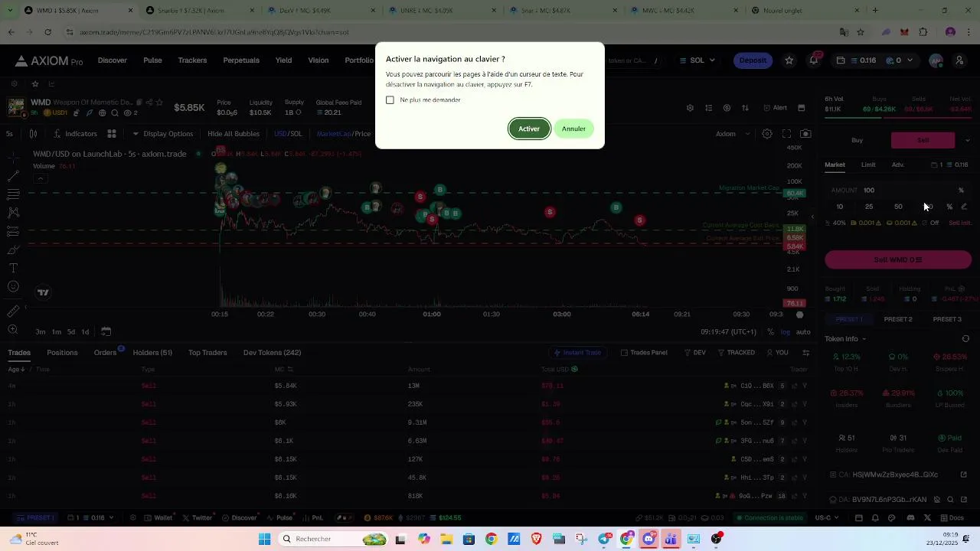Open the WMD token website globe icon

pyautogui.click(x=101, y=112)
